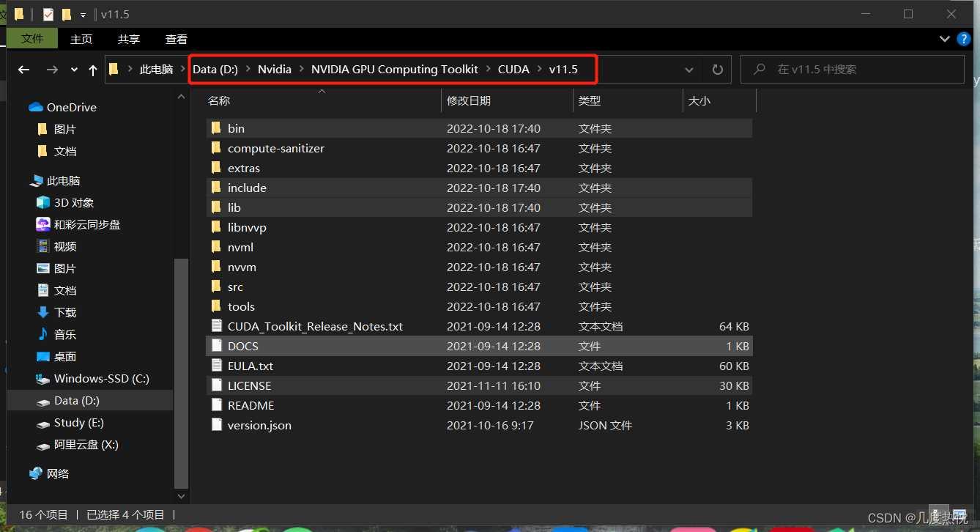Select the nvvm folder icon
980x532 pixels.
coord(216,267)
